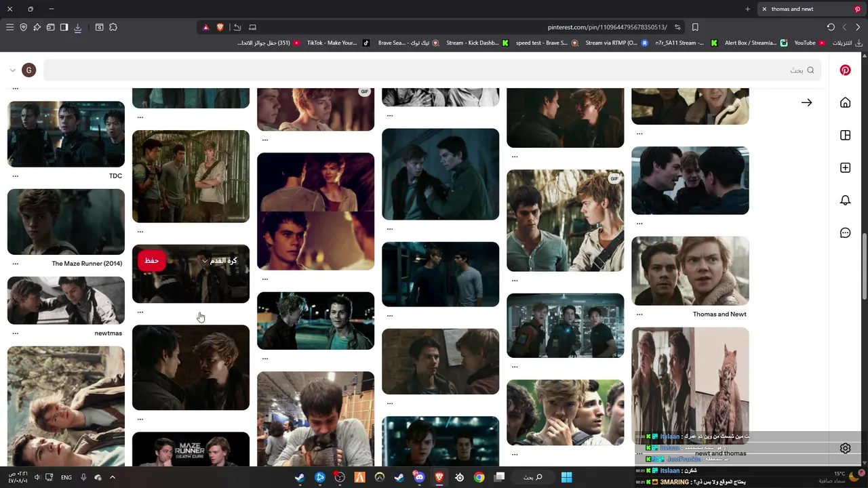Open Pinterest settings gear icon in sidebar
Screen dimensions: 868x488
[x=845, y=448]
